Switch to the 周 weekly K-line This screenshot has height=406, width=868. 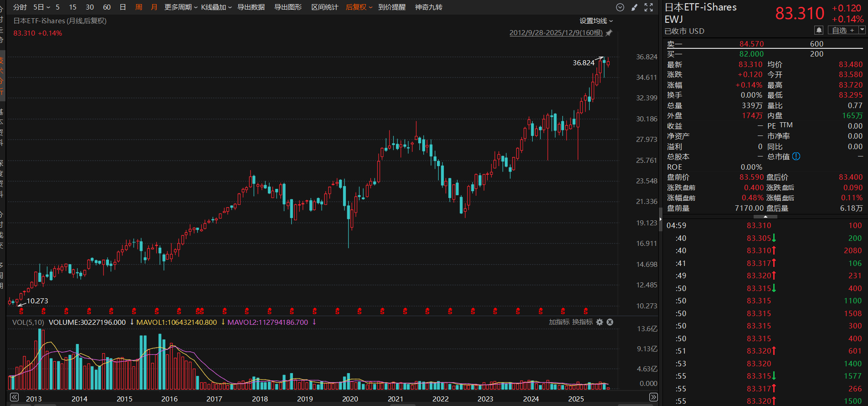[139, 7]
